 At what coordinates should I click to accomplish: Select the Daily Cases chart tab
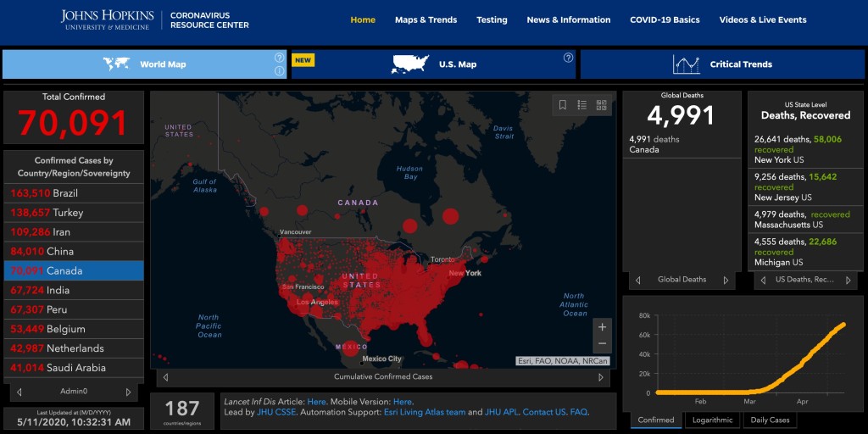(770, 420)
